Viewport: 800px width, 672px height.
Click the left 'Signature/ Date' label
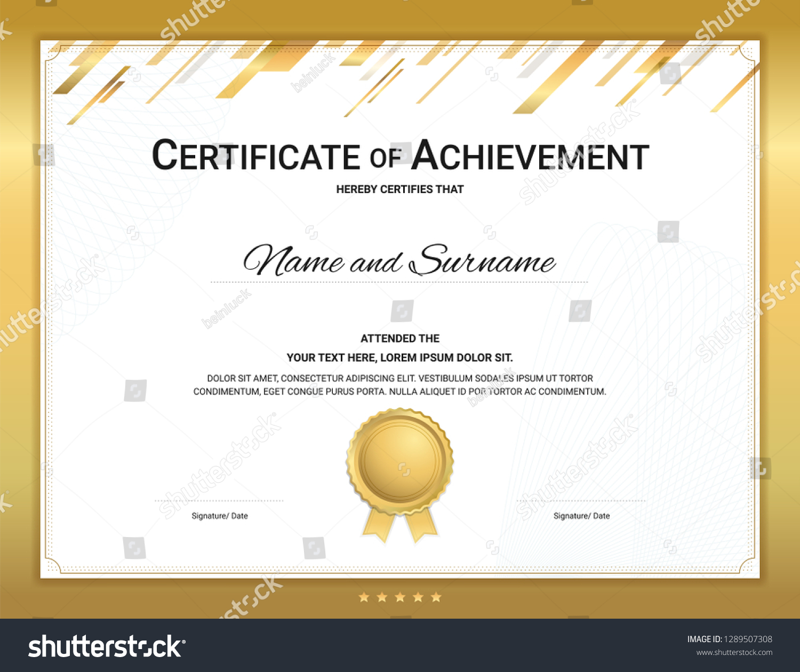pos(220,516)
